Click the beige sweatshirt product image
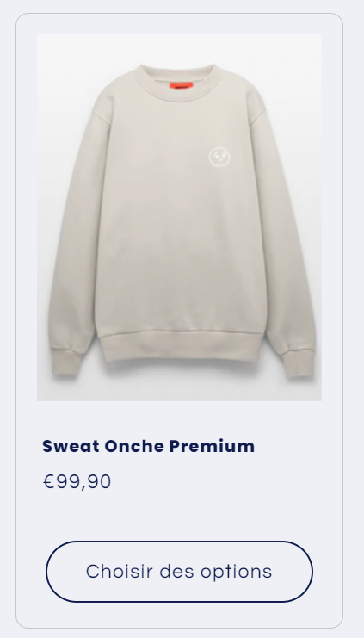The width and height of the screenshot is (364, 638). [179, 218]
